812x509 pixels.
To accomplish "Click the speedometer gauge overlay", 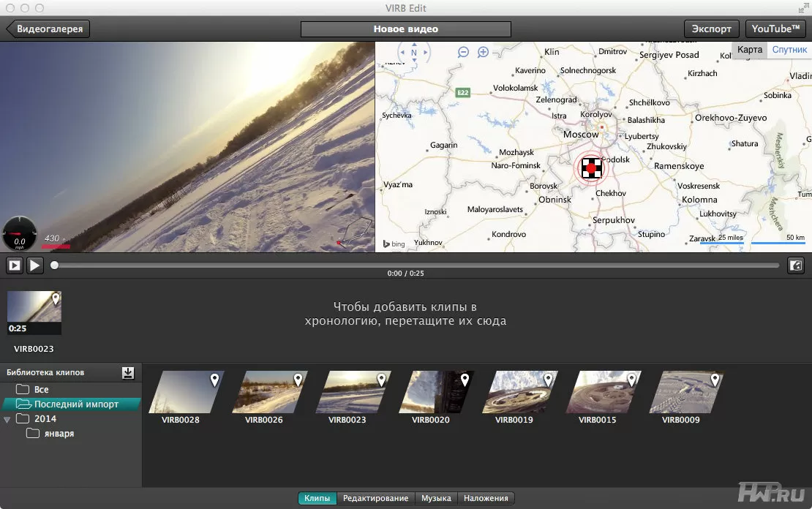I will (20, 233).
